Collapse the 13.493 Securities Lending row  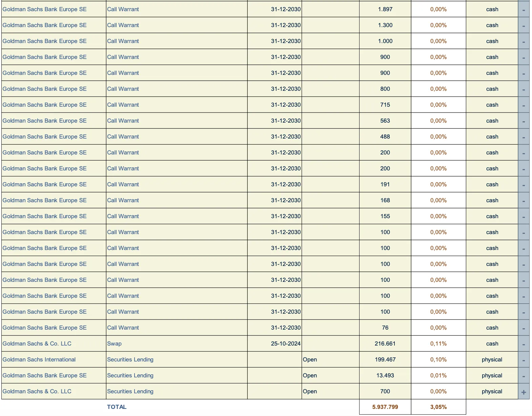[524, 376]
